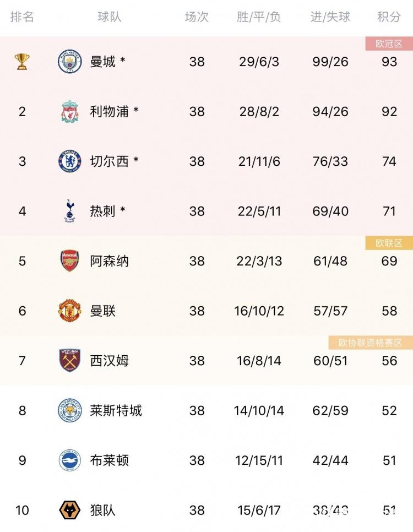Click the 欧冠区 zone label
The width and height of the screenshot is (413, 532).
pyautogui.click(x=389, y=44)
